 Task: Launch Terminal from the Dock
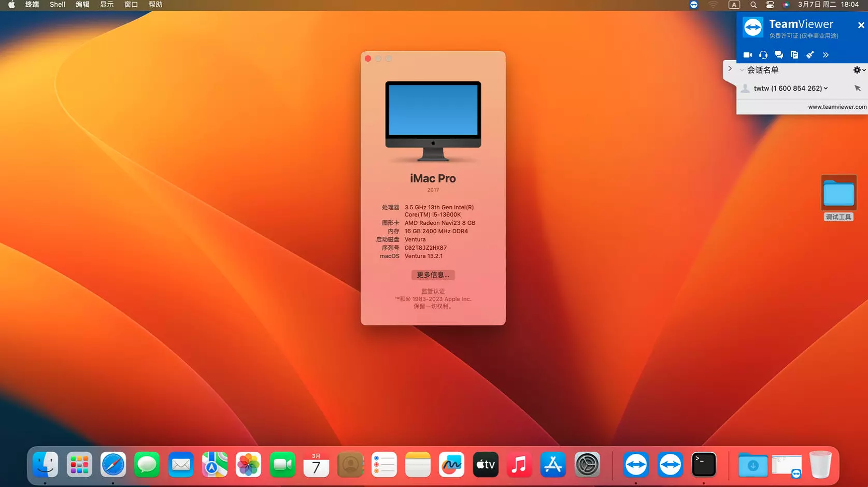704,465
